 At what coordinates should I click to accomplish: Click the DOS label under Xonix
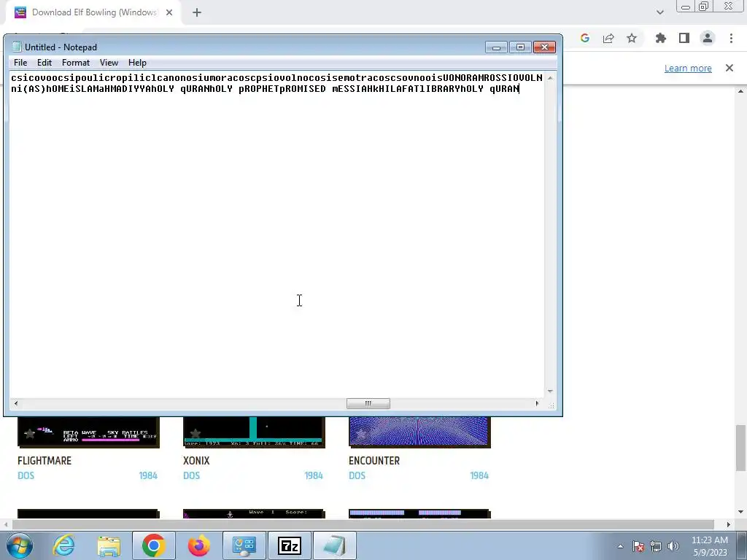192,475
